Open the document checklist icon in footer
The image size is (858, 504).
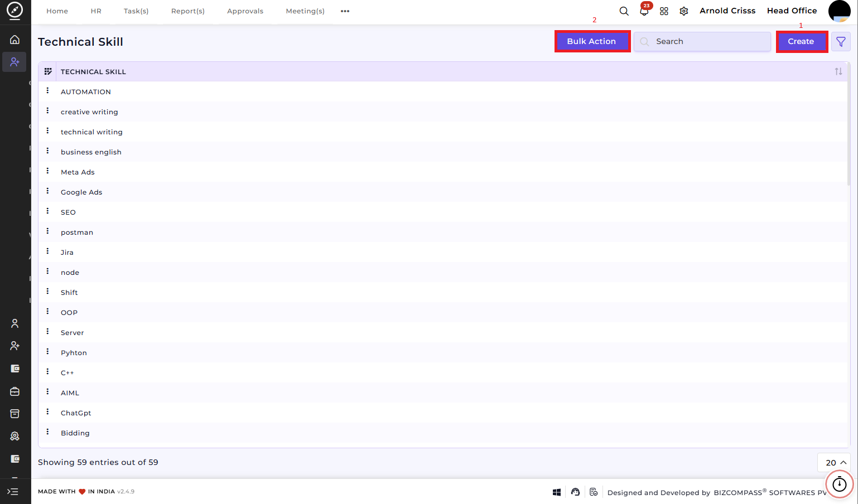point(594,492)
